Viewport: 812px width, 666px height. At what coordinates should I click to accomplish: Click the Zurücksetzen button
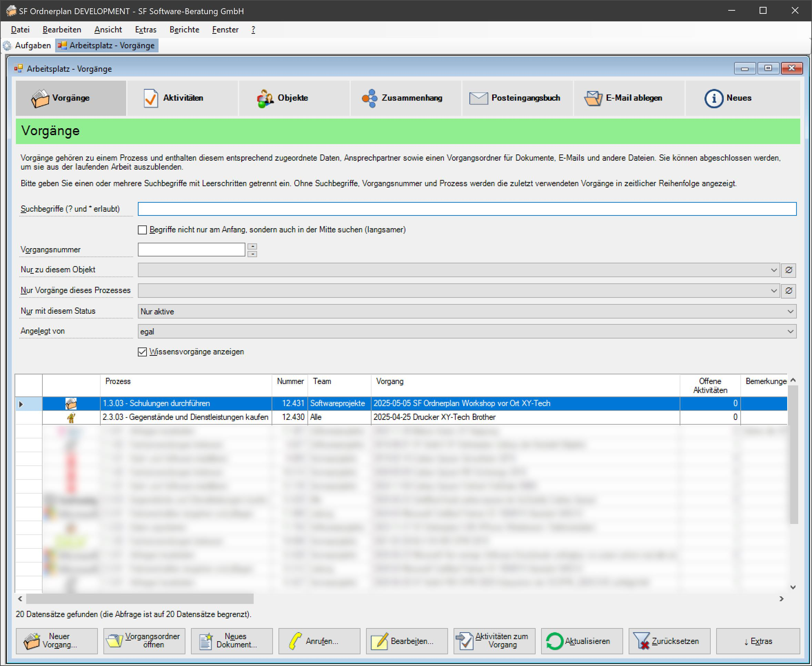669,641
